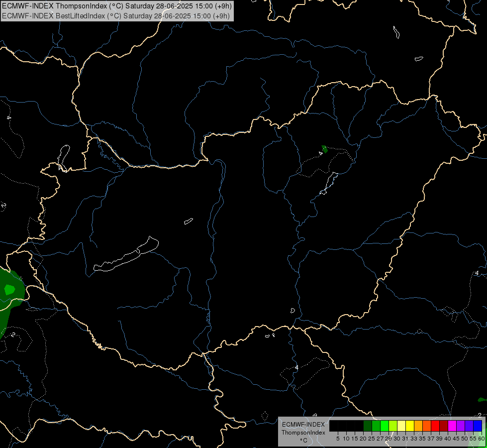Pick the yellow-green 29–30 legend swatch
This screenshot has height=448, width=487.
tap(393, 426)
